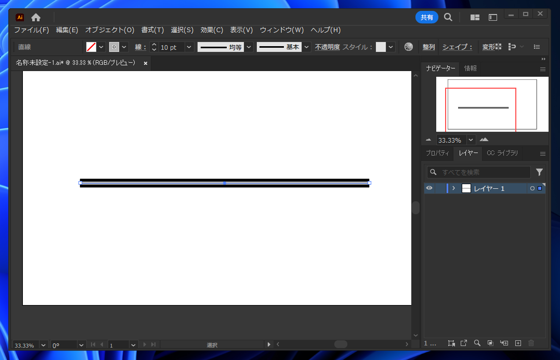Click the isolate selected object icon

(x=512, y=47)
